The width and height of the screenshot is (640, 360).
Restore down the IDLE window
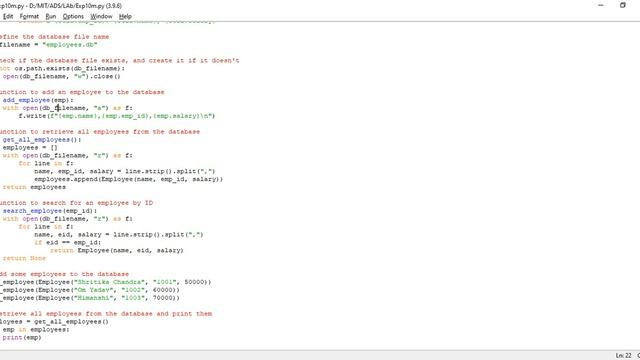pos(622,5)
